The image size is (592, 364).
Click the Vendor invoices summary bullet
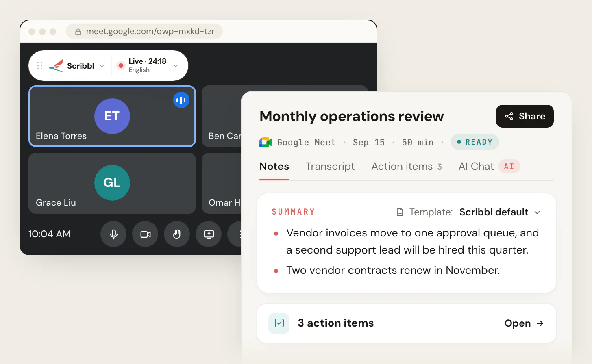413,241
